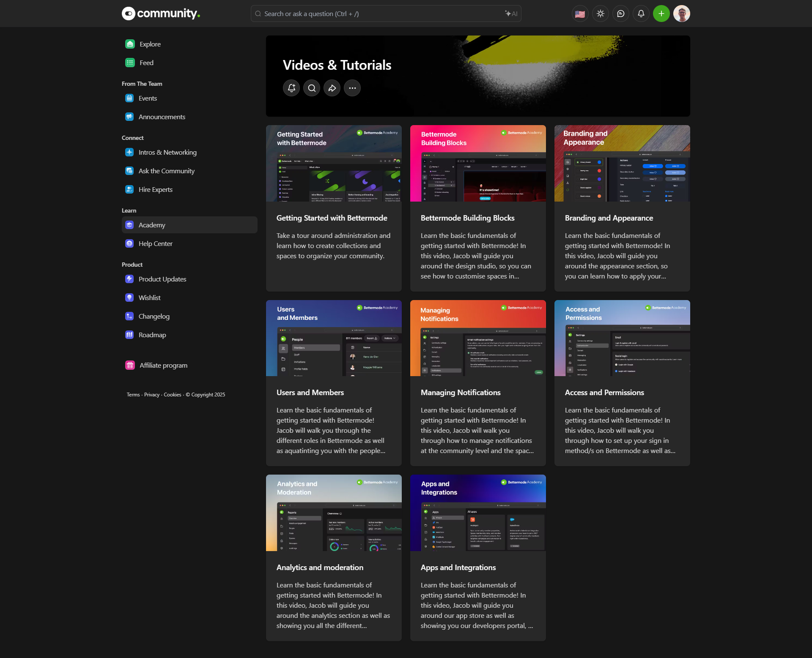Image resolution: width=812 pixels, height=658 pixels.
Task: Click the share arrow icon in the banner
Action: point(332,88)
